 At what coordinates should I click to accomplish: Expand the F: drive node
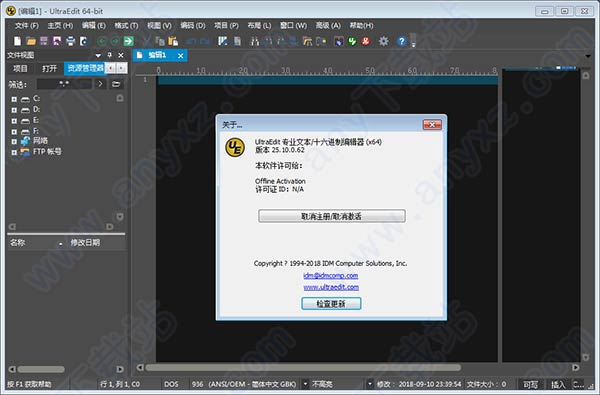coord(14,131)
